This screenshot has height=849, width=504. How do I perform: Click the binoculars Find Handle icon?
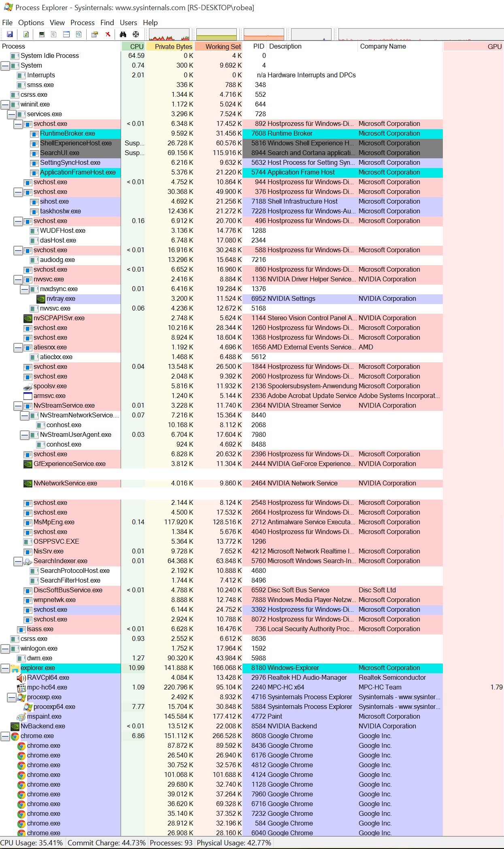[123, 34]
